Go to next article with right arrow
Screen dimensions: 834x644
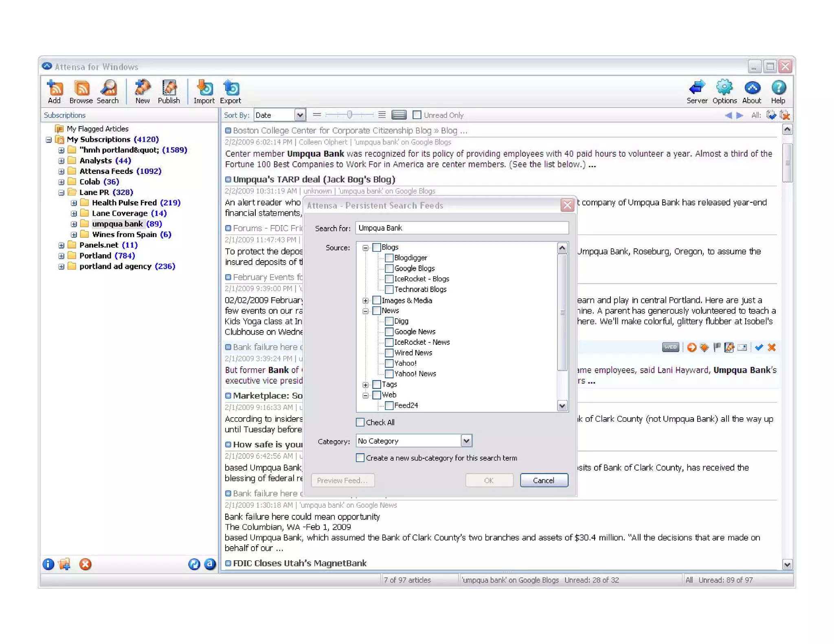740,115
